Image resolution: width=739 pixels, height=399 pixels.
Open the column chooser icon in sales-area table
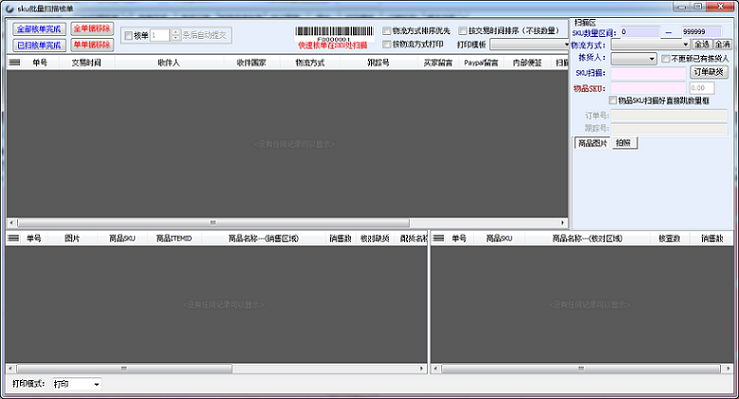[14, 238]
